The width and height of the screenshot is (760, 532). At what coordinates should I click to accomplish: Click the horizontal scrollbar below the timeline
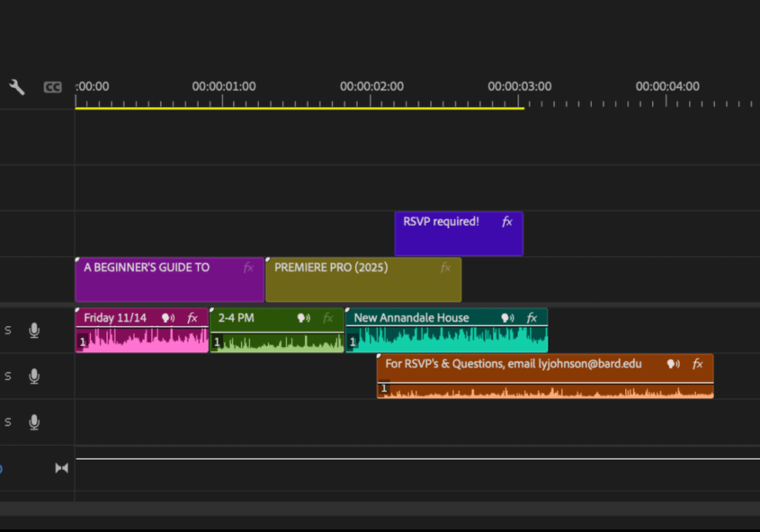(x=380, y=509)
